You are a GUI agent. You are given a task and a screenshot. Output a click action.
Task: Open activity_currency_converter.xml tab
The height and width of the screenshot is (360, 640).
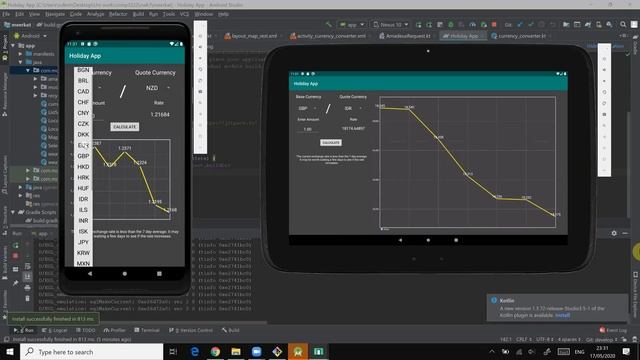tap(331, 36)
